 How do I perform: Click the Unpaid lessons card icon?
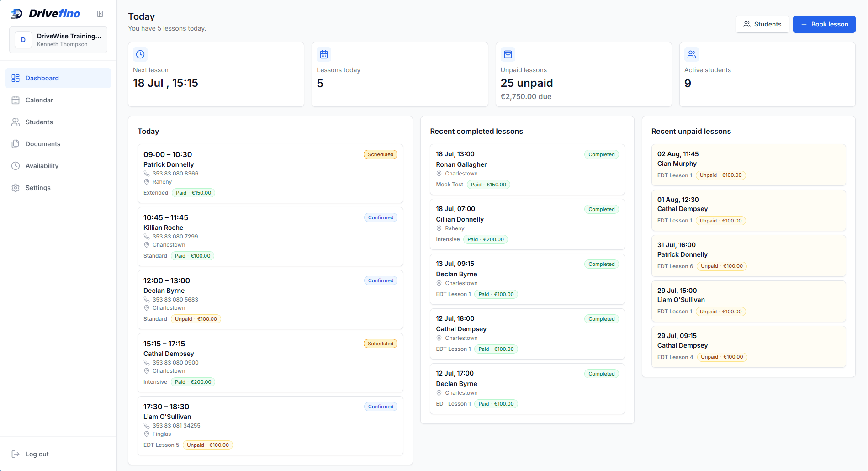coord(508,54)
